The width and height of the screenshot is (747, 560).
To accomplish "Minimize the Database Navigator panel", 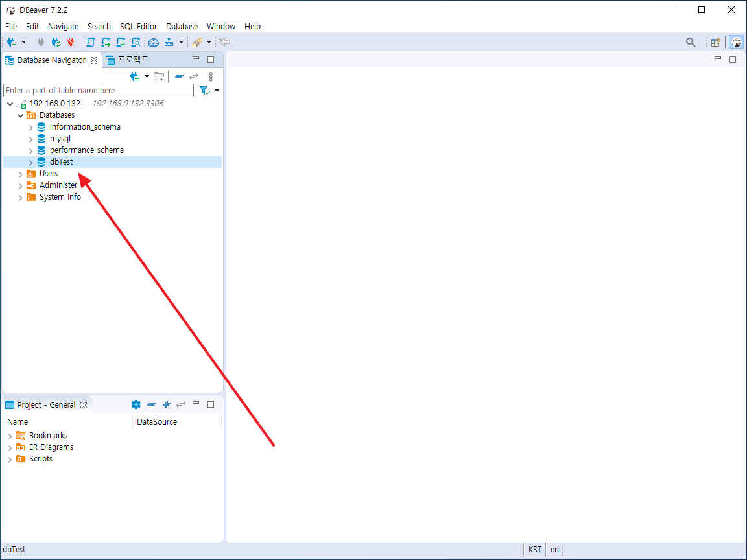I will click(x=196, y=58).
